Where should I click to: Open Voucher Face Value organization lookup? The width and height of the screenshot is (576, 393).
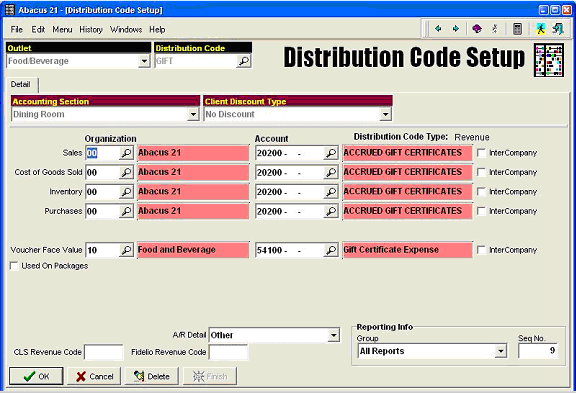point(126,250)
